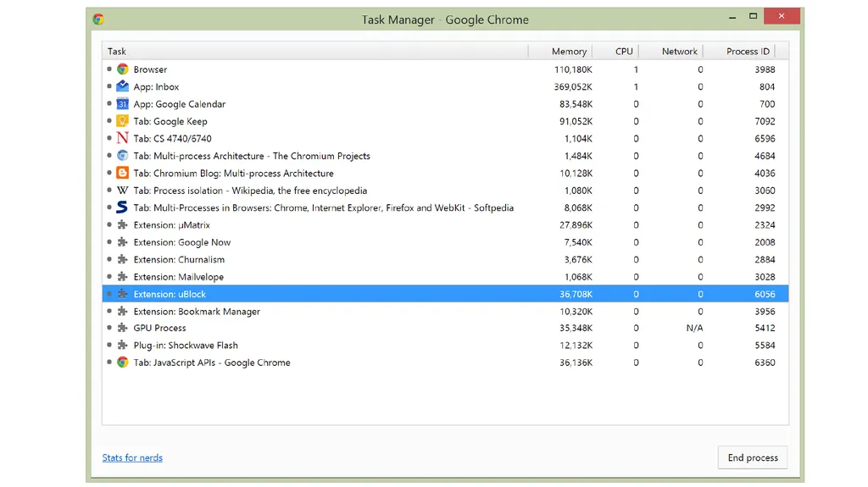This screenshot has width=868, height=487.
Task: Click the 36,708K memory value
Action: [x=576, y=294]
